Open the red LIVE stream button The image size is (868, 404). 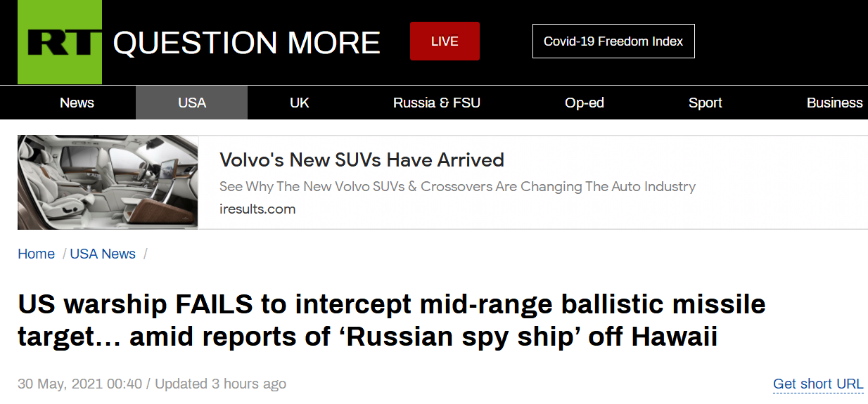[x=445, y=41]
